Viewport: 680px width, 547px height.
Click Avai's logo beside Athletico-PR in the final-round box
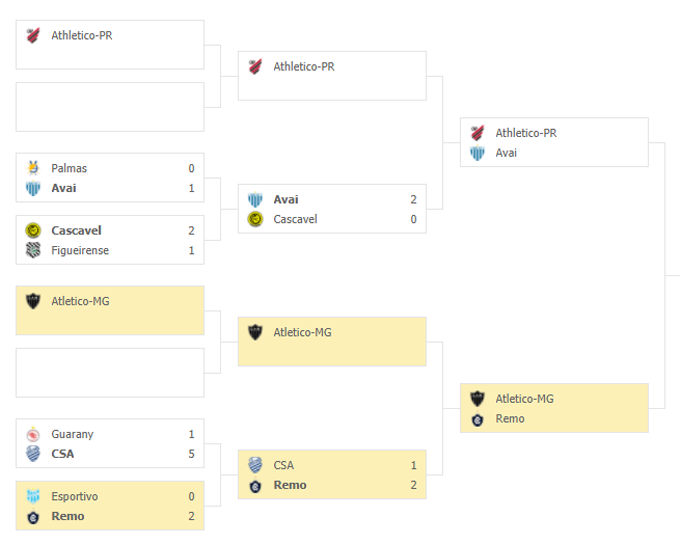(x=477, y=153)
